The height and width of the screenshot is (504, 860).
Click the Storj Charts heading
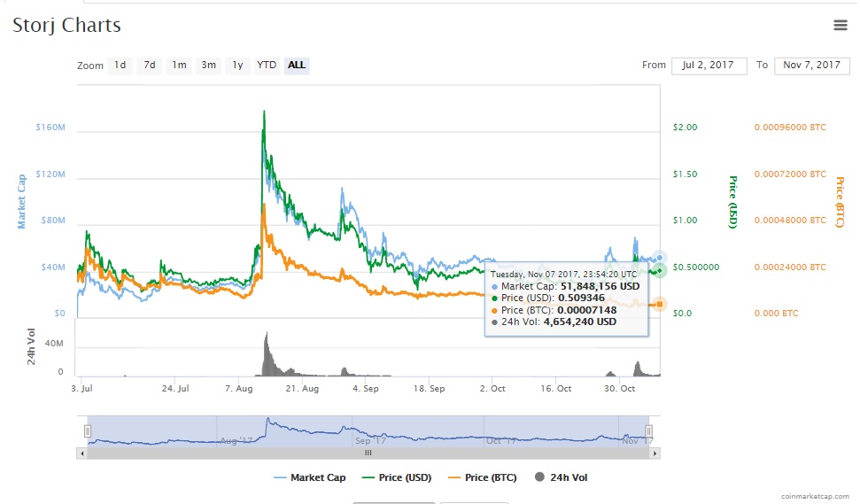point(67,25)
